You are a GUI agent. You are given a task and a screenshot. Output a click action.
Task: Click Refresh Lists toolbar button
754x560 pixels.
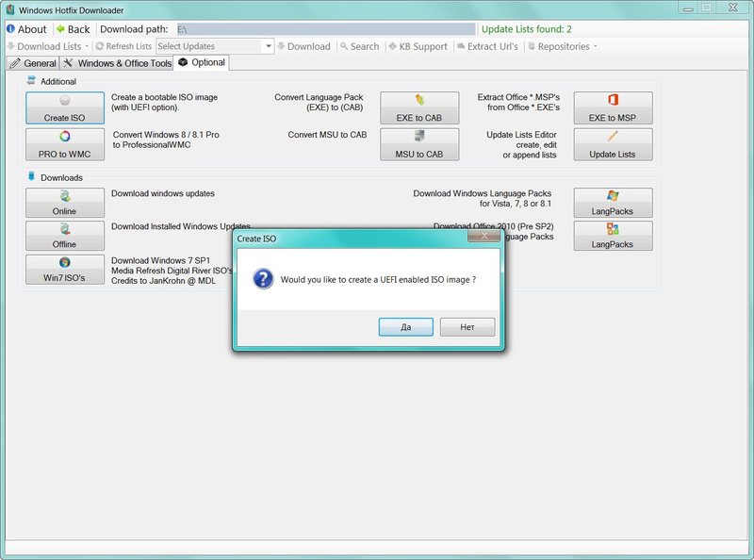[123, 46]
